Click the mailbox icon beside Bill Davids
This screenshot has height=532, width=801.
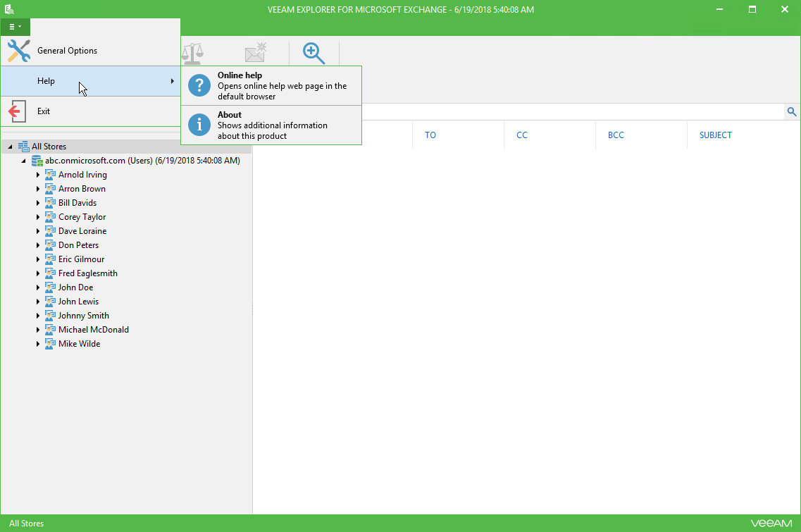(50, 203)
